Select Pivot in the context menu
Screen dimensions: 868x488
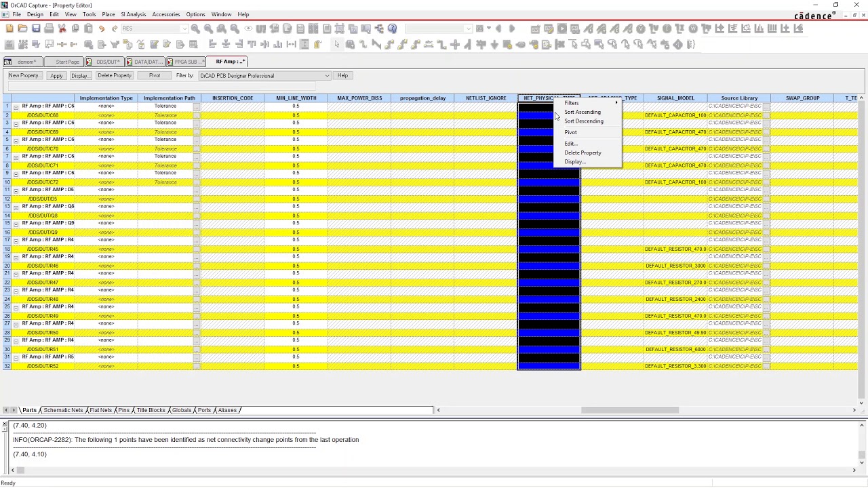[570, 132]
